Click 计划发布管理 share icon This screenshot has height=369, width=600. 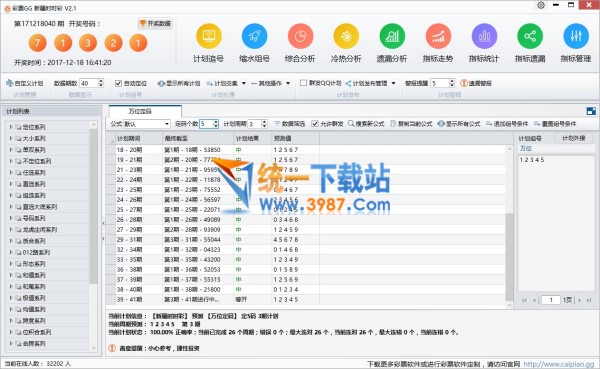(348, 83)
